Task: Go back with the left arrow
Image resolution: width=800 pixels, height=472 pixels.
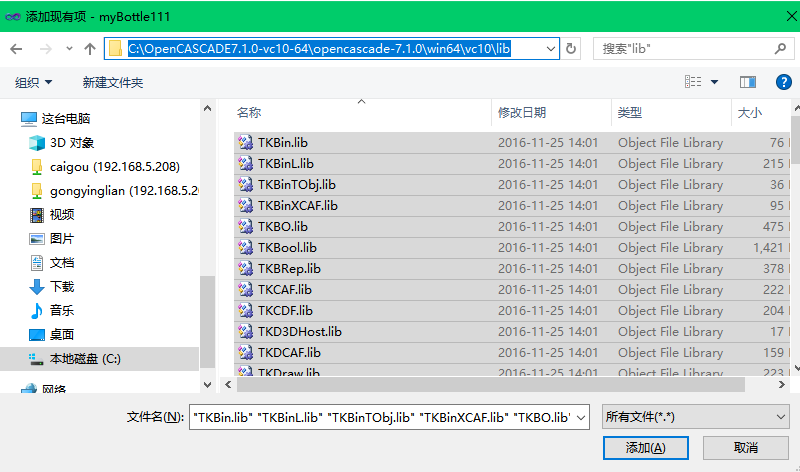Action: point(16,49)
